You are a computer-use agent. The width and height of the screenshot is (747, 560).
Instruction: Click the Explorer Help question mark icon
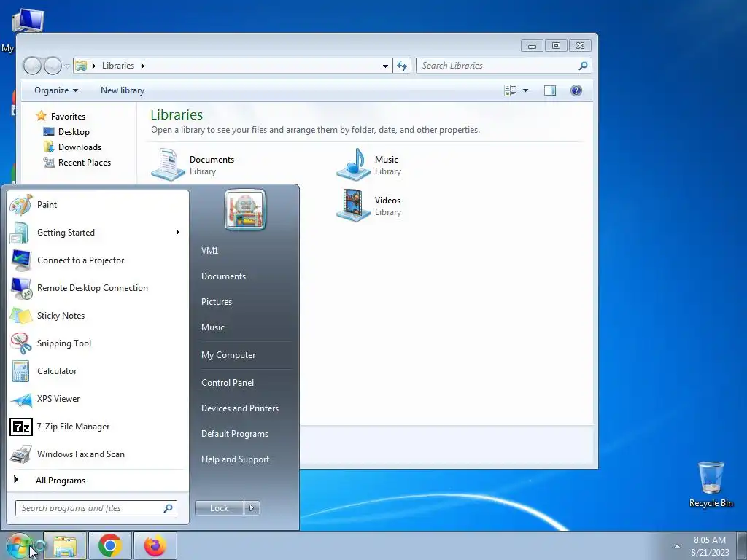[576, 90]
